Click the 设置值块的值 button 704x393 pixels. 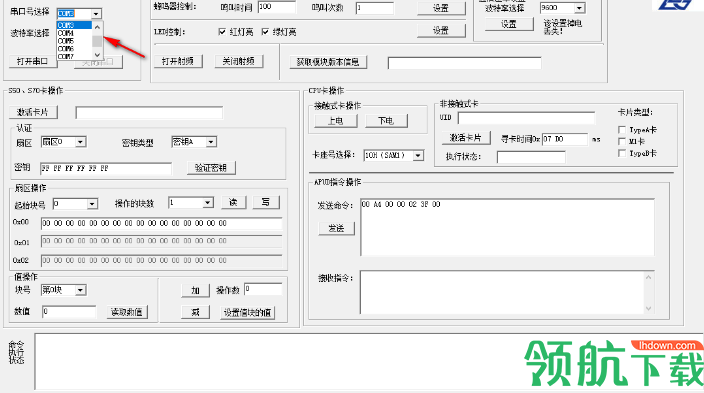coord(247,313)
